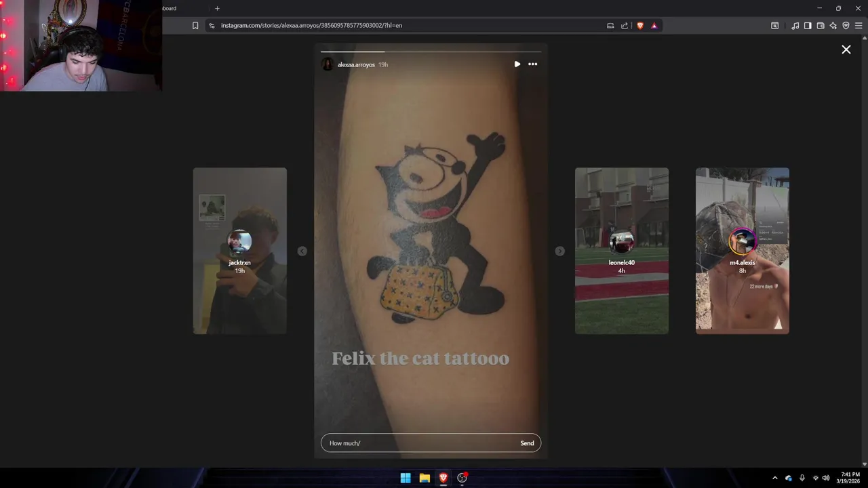Open Brave VPN shield icon
This screenshot has height=488, width=868.
click(846, 26)
